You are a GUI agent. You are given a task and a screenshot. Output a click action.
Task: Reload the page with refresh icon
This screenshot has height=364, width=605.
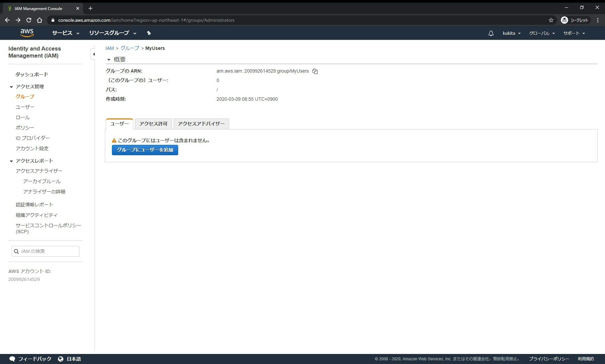(x=29, y=20)
